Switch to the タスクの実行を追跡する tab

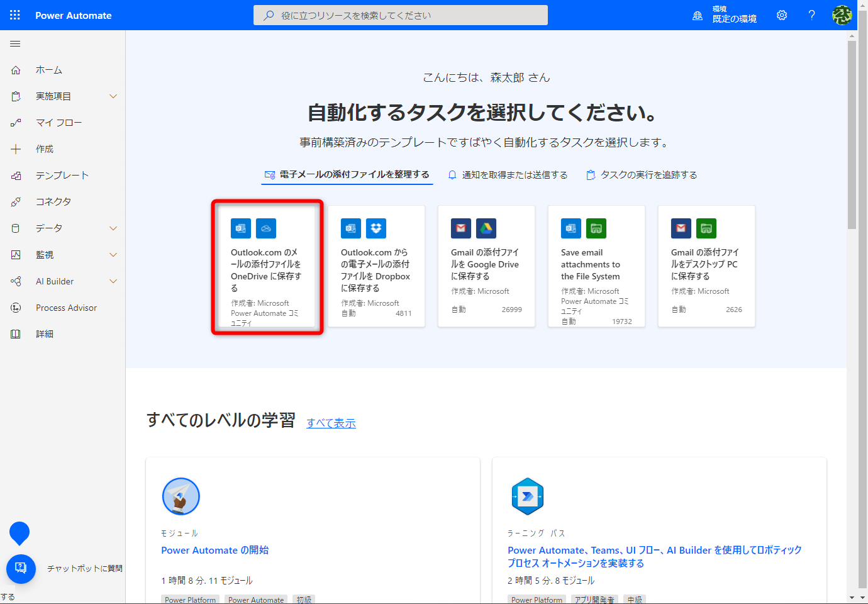click(641, 174)
